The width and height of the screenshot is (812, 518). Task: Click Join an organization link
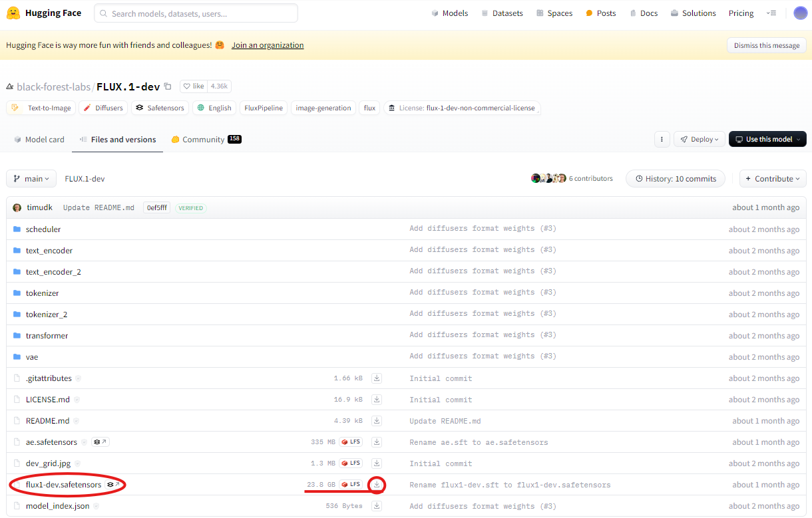268,45
